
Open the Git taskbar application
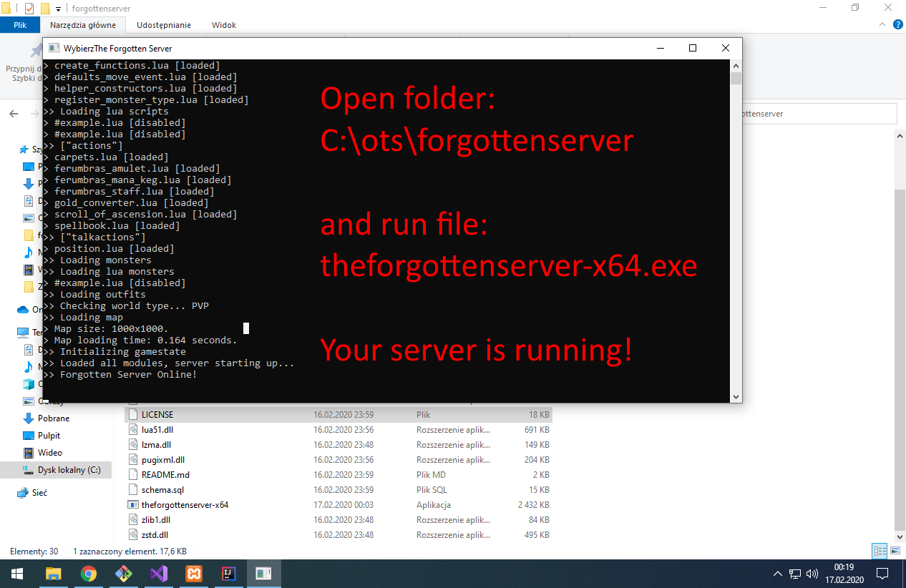pyautogui.click(x=123, y=574)
